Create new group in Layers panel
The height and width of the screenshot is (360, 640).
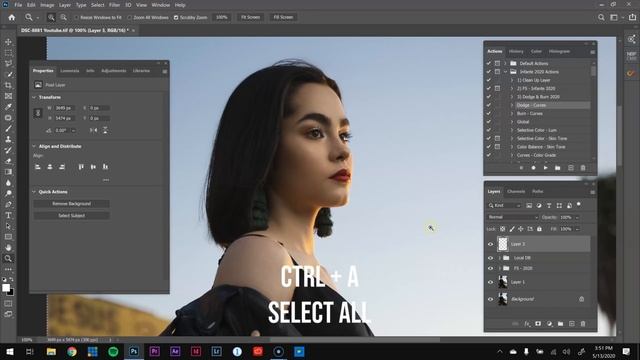(560, 324)
